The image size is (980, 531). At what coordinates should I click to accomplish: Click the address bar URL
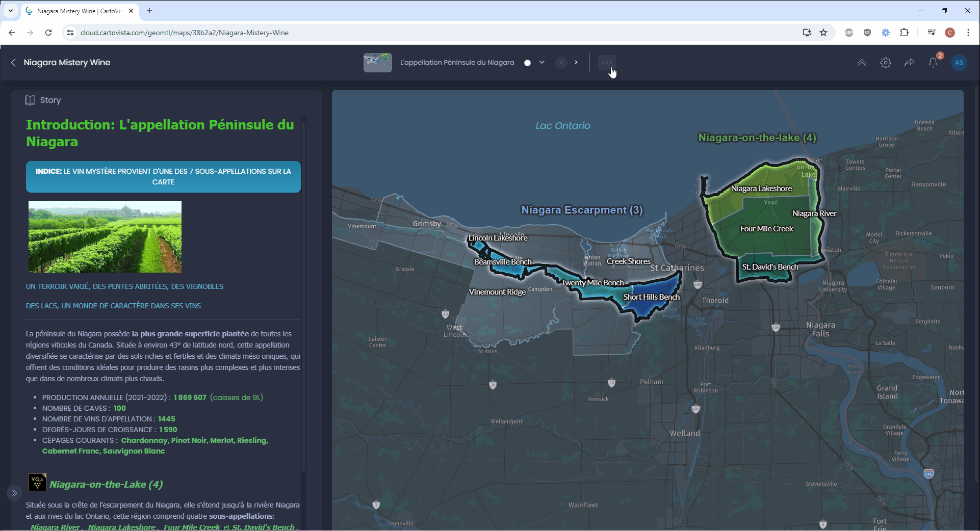pyautogui.click(x=185, y=33)
